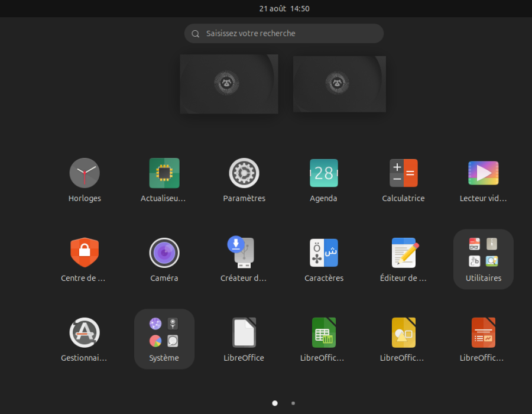Open the Paramètres settings app
The width and height of the screenshot is (532, 414).
click(244, 173)
